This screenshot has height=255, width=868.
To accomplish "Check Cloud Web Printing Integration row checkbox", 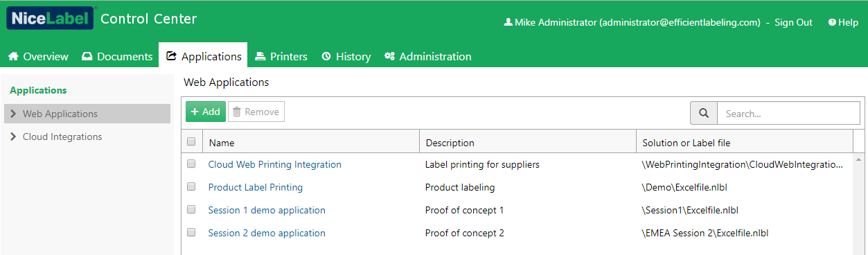I will click(x=191, y=164).
